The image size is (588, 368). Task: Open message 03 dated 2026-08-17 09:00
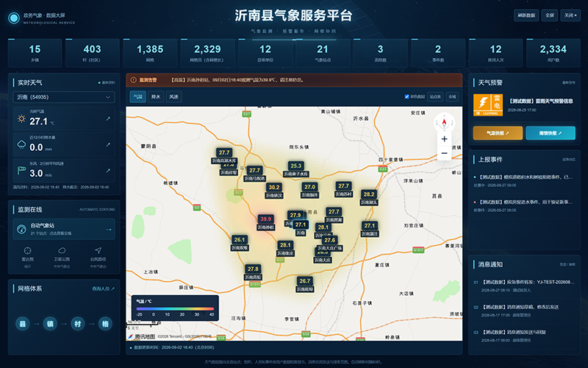tap(524, 336)
